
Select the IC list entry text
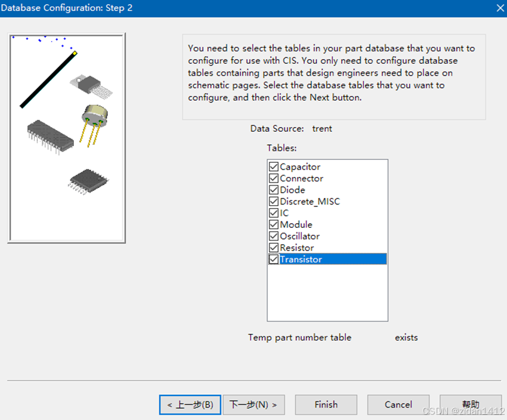[x=284, y=213]
